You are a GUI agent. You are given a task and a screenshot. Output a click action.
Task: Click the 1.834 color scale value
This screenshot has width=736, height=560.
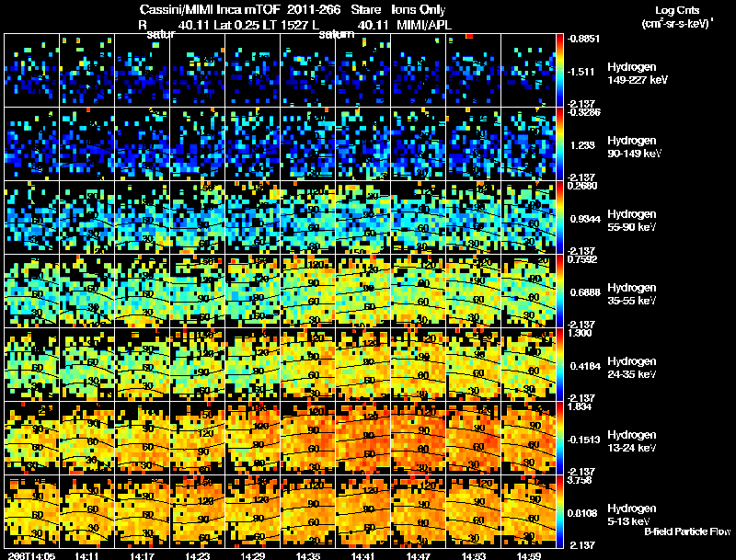[580, 406]
